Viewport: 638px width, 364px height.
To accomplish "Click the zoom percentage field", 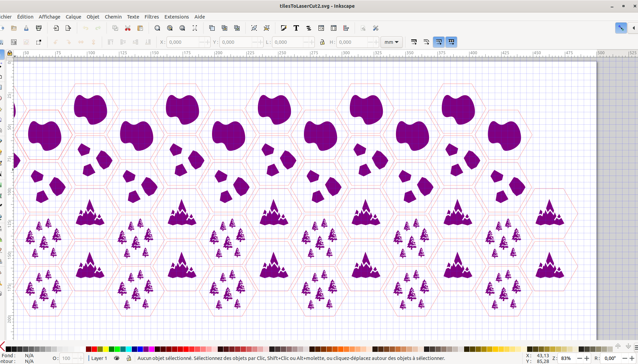I will 567,358.
